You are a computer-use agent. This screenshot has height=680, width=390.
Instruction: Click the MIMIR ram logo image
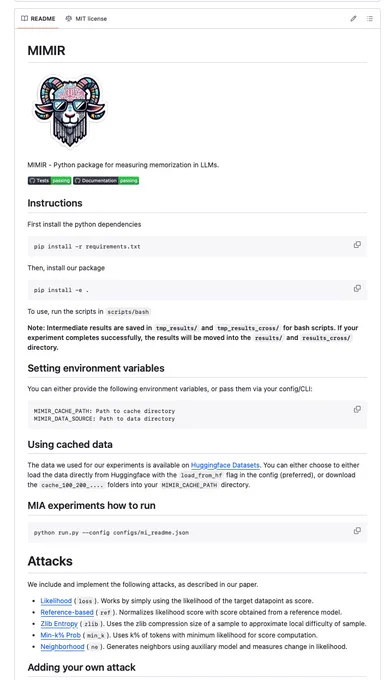pyautogui.click(x=70, y=112)
